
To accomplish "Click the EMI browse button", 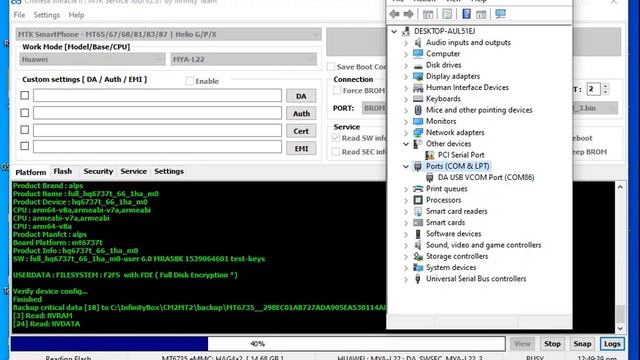I will (301, 149).
